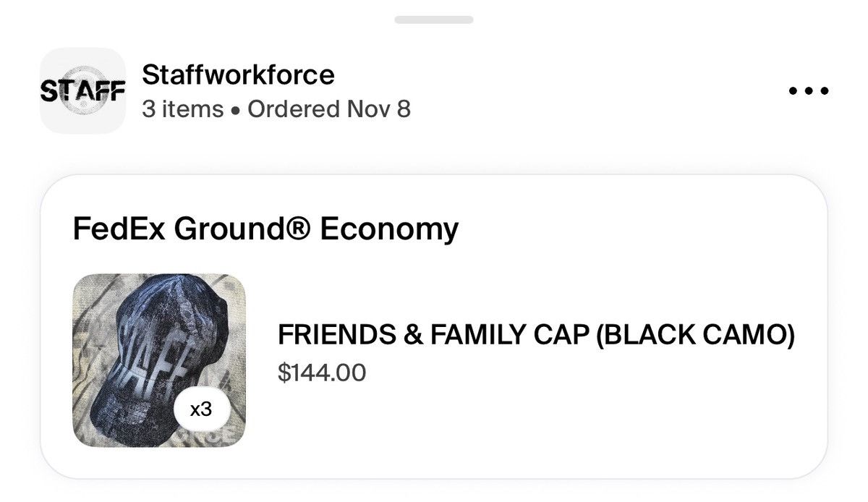Tap the x3 quantity badge
Screen dimensions: 868x502
200,409
